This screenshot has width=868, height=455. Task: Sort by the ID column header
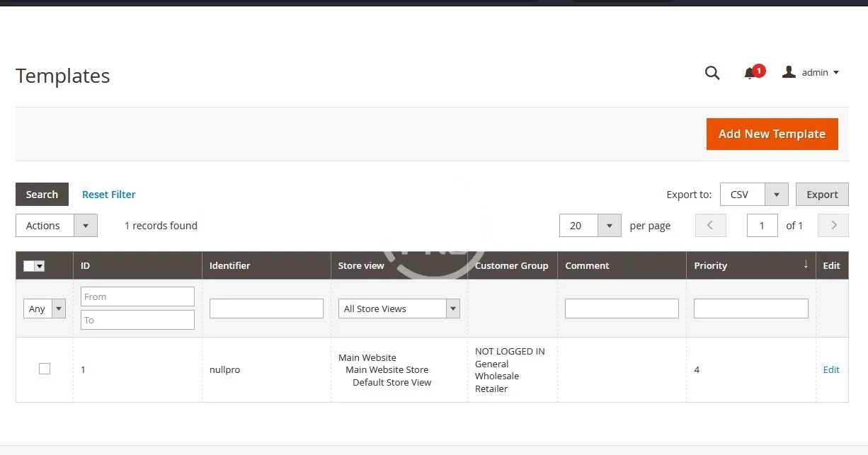86,265
